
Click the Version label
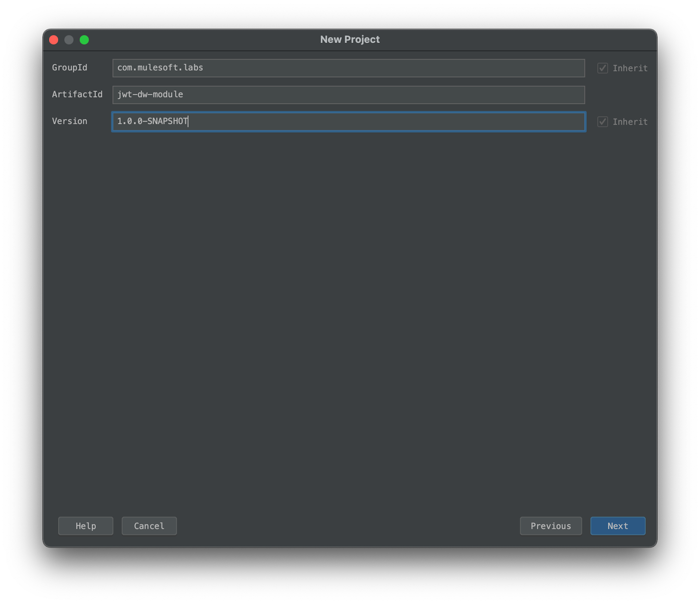(69, 121)
